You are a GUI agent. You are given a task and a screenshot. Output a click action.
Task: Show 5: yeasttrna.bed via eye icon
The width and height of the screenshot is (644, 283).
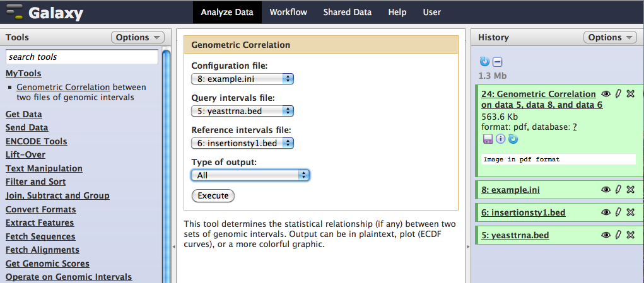(x=606, y=235)
